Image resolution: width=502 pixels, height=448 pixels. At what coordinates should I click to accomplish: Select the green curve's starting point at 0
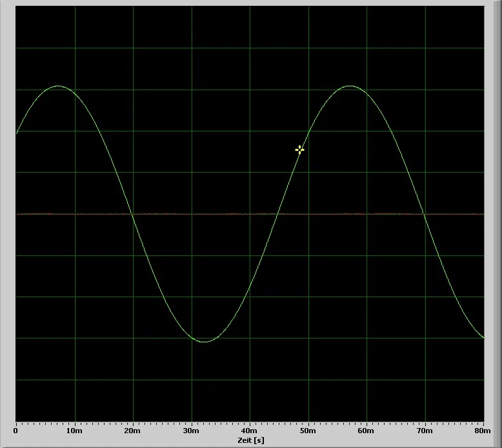pyautogui.click(x=17, y=133)
